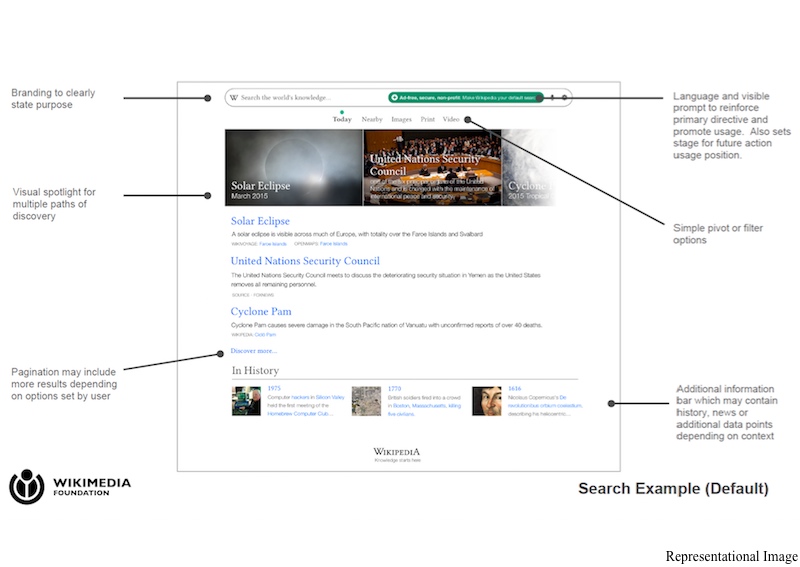
Task: Open the 1616 history entry
Action: (514, 388)
